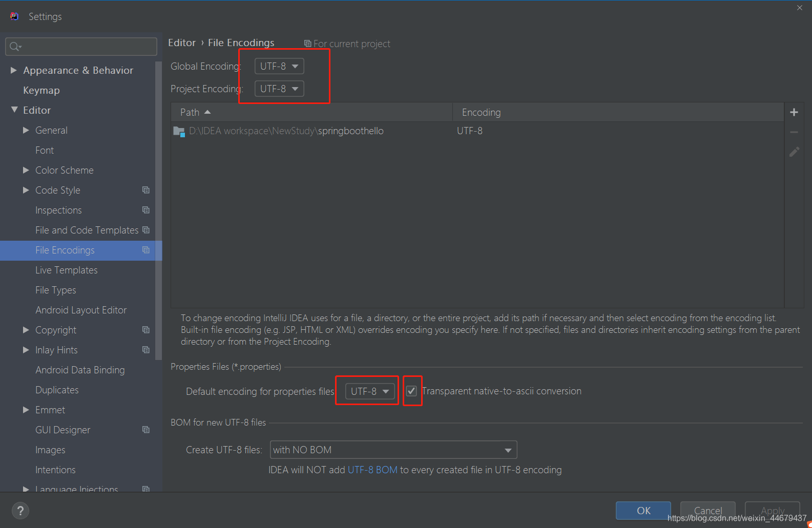Expand the Color Scheme node
812x528 pixels.
26,170
